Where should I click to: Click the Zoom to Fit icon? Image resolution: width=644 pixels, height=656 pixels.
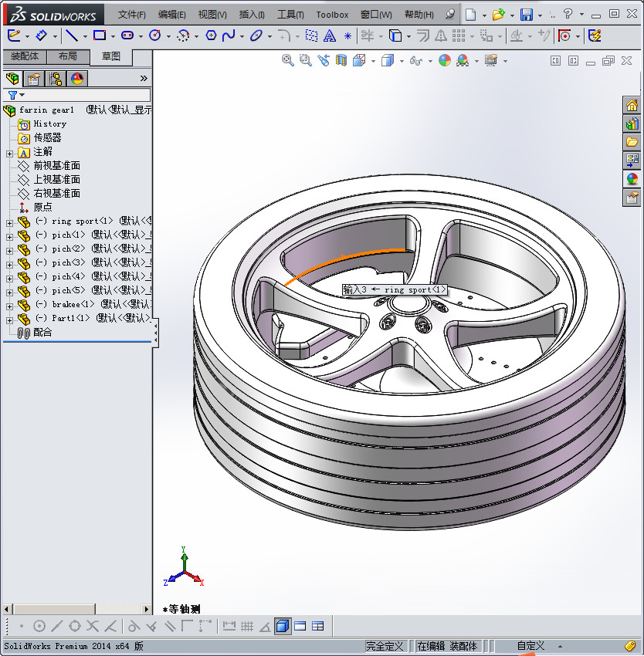coord(287,60)
